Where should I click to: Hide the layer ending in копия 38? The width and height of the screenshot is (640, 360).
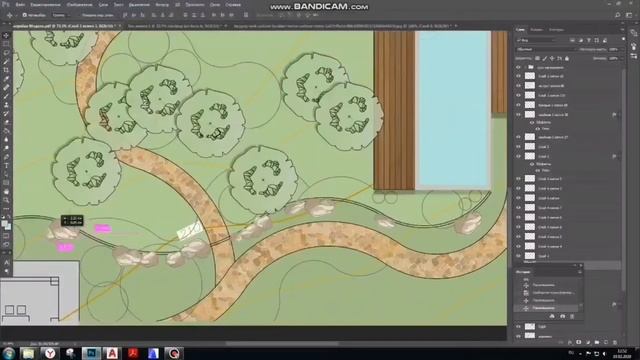click(x=518, y=115)
